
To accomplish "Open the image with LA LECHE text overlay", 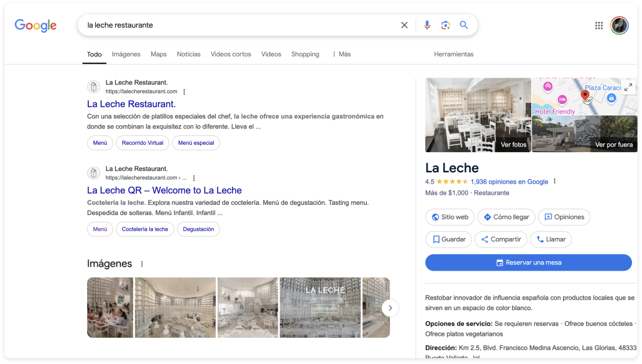I will click(320, 308).
